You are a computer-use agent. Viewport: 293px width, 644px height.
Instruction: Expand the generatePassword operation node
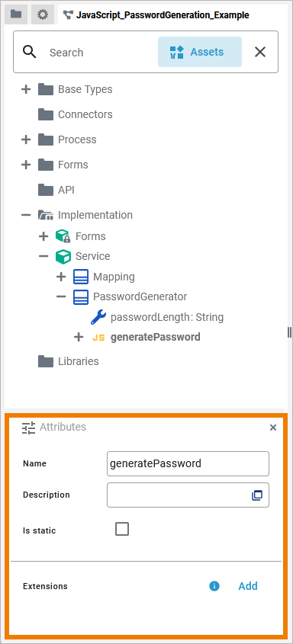point(79,337)
